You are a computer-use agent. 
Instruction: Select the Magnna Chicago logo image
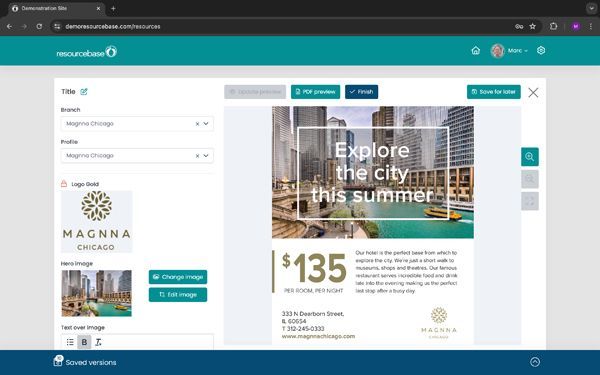point(96,222)
